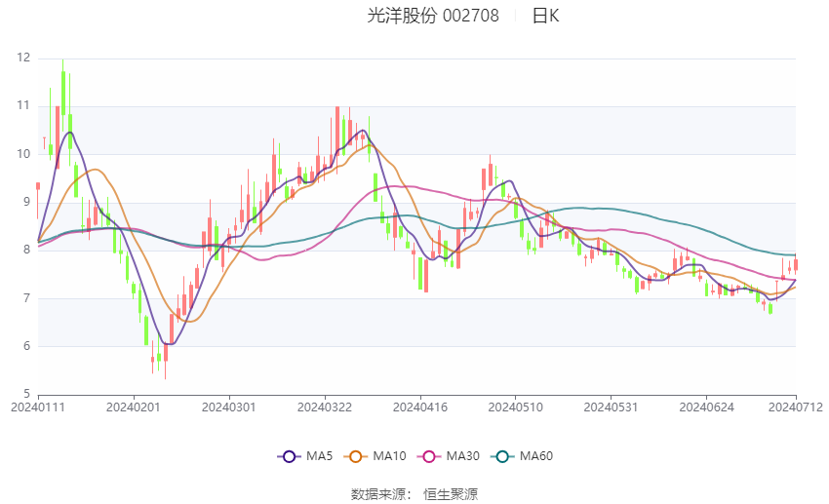Screen dimensions: 829x504
Task: Select x-axis date label 20240111
Action: [37, 407]
